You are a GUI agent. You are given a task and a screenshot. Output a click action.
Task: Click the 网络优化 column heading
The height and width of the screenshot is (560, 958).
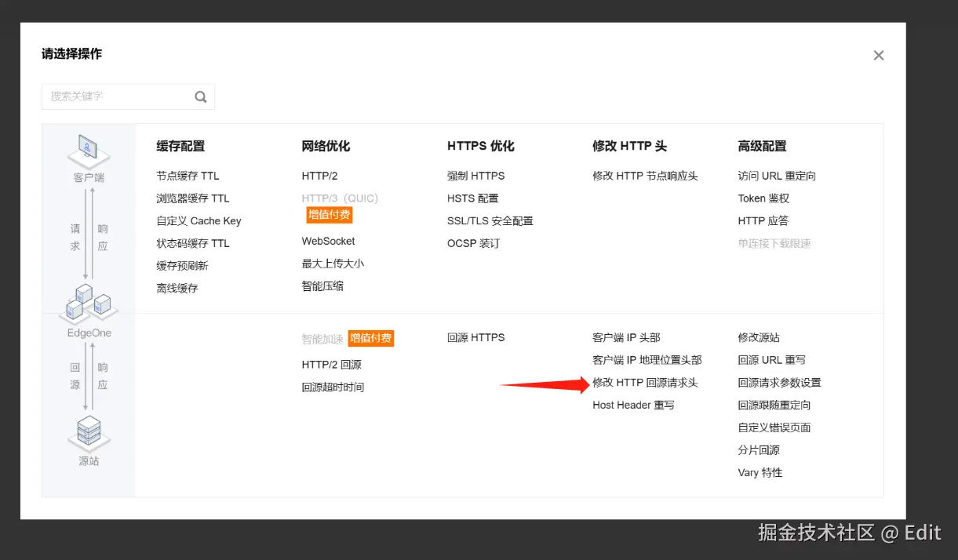point(326,146)
